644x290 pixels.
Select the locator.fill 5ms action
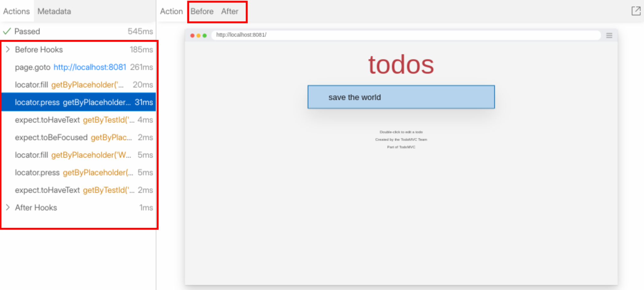click(78, 155)
